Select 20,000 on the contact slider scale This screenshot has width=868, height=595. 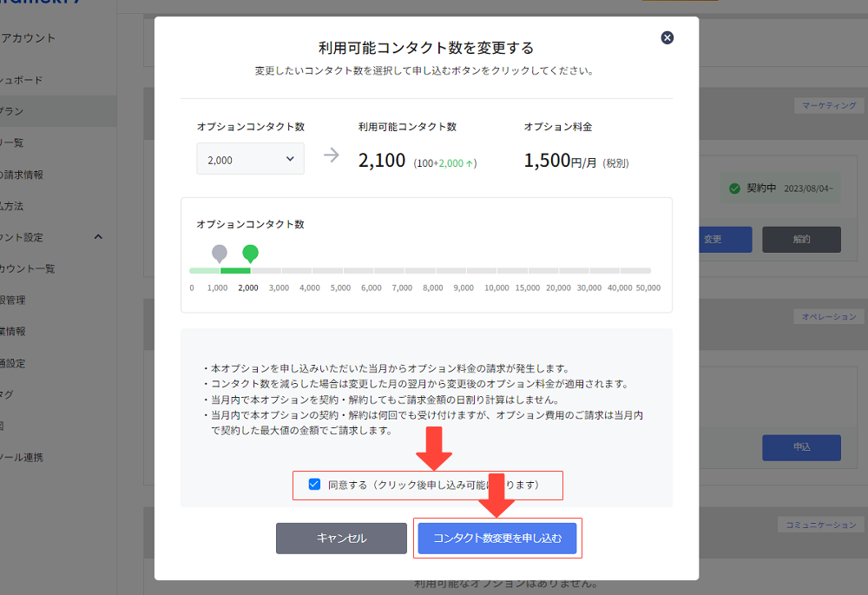[x=558, y=288]
